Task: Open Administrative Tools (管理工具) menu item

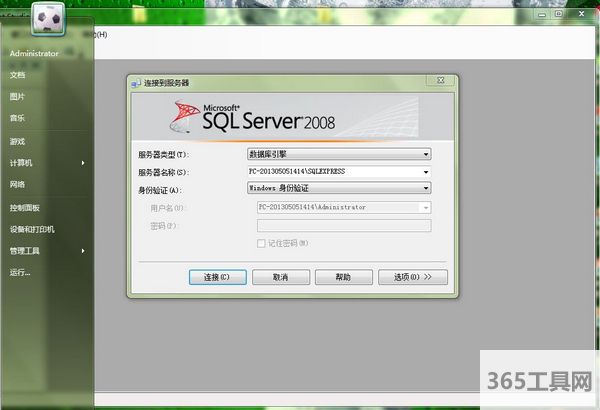Action: click(x=25, y=251)
